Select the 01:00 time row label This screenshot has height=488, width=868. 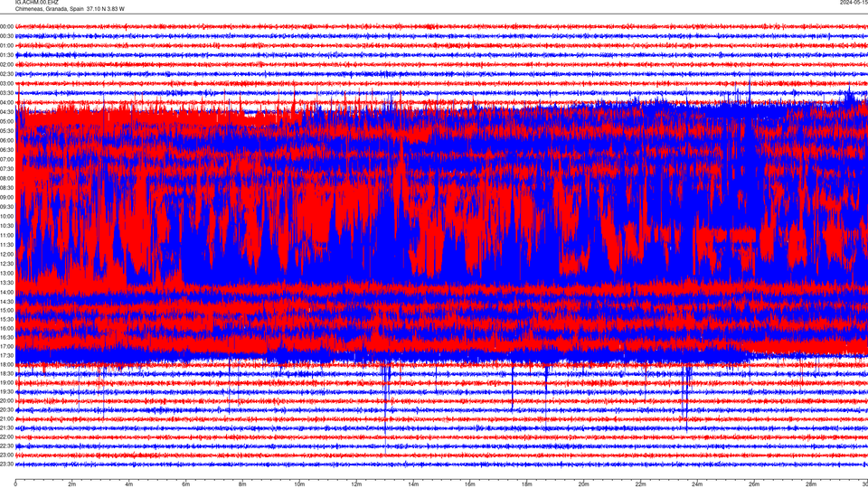tap(6, 45)
